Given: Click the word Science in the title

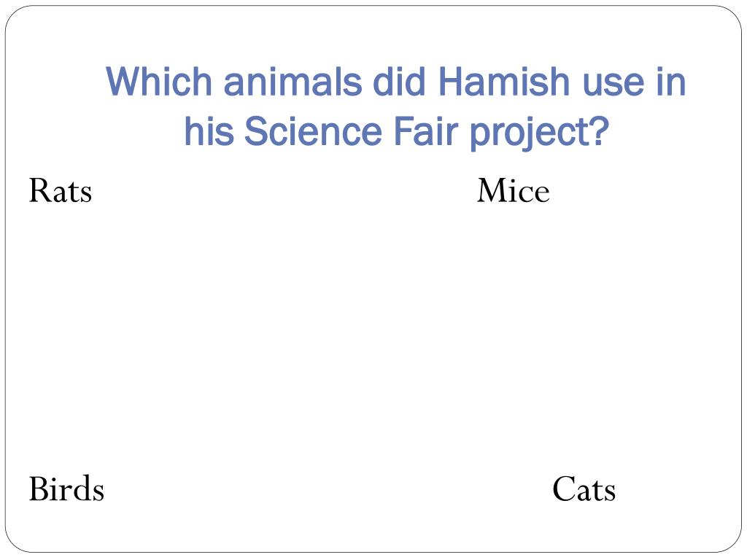Looking at the screenshot, I should coord(313,131).
